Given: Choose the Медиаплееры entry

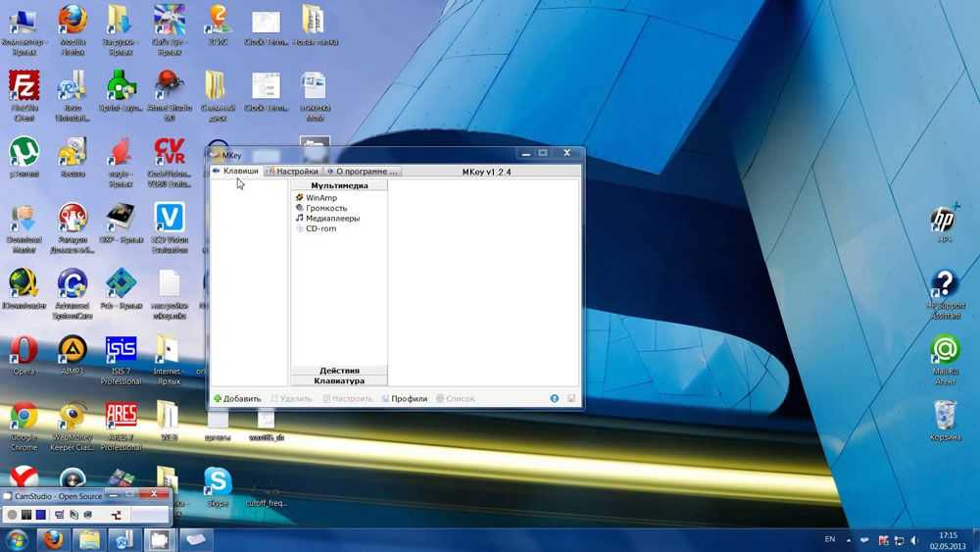Looking at the screenshot, I should pyautogui.click(x=332, y=219).
